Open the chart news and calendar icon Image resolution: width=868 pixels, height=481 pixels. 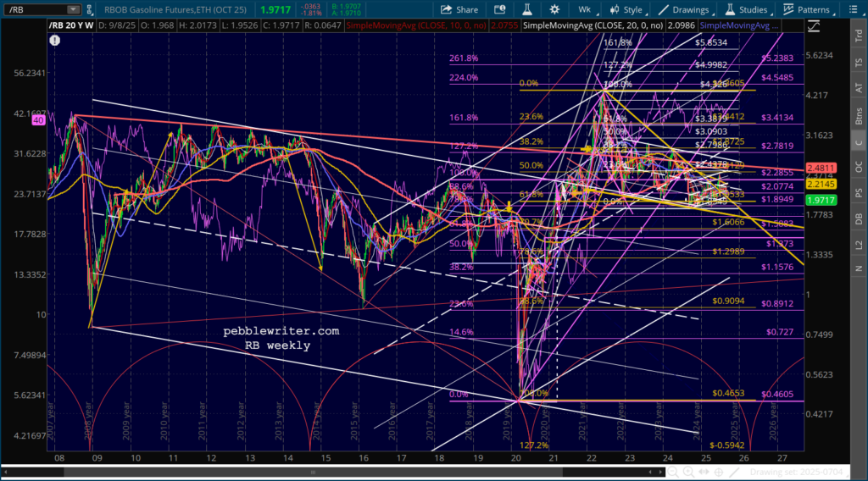pos(500,9)
